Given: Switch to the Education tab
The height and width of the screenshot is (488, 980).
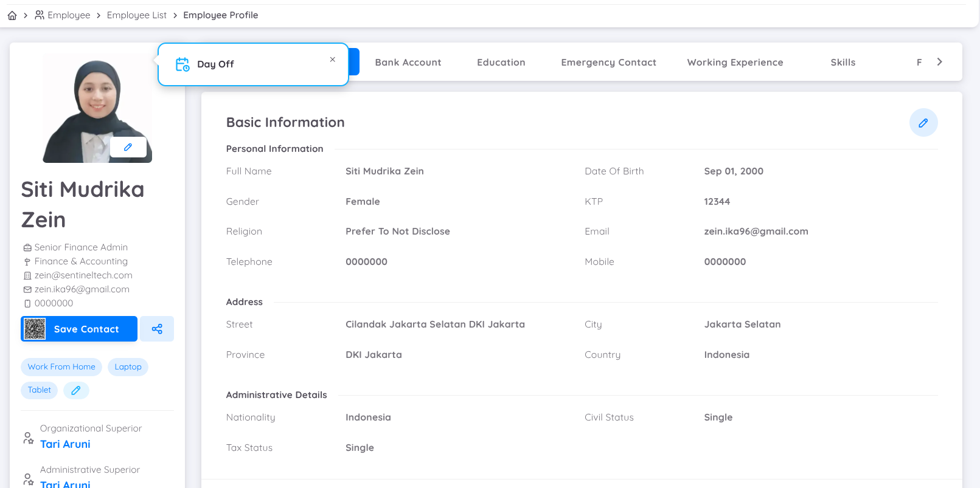Looking at the screenshot, I should (x=501, y=63).
